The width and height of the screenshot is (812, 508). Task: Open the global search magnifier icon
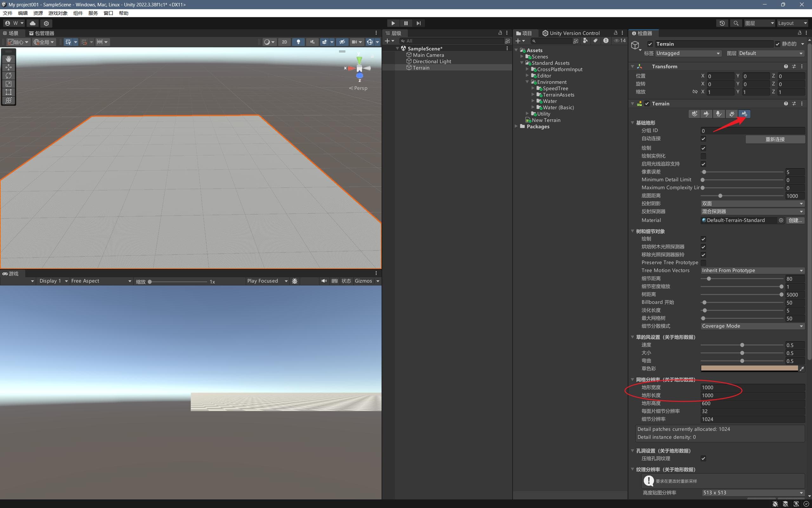(736, 23)
